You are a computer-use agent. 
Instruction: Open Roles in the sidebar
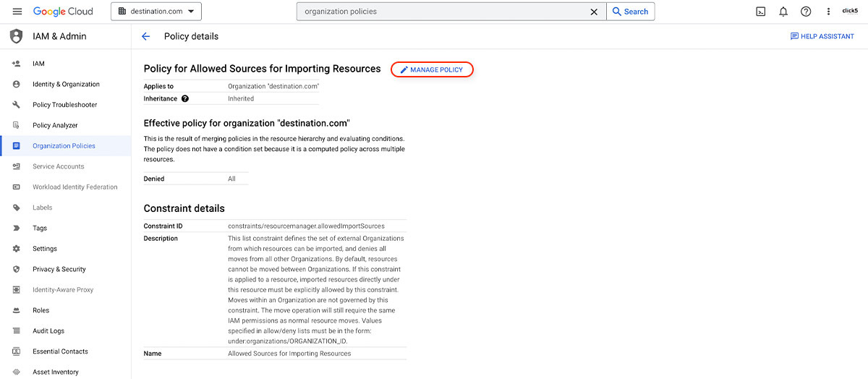pyautogui.click(x=65, y=310)
